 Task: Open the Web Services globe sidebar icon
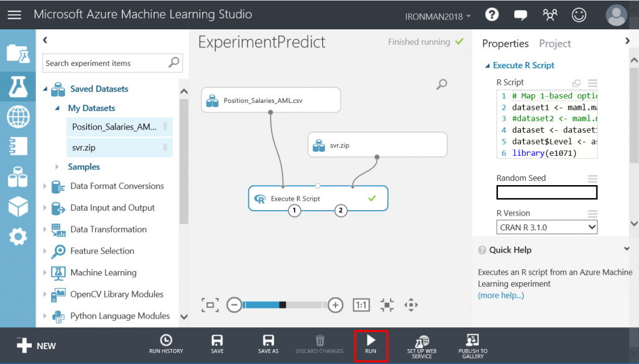[x=18, y=117]
